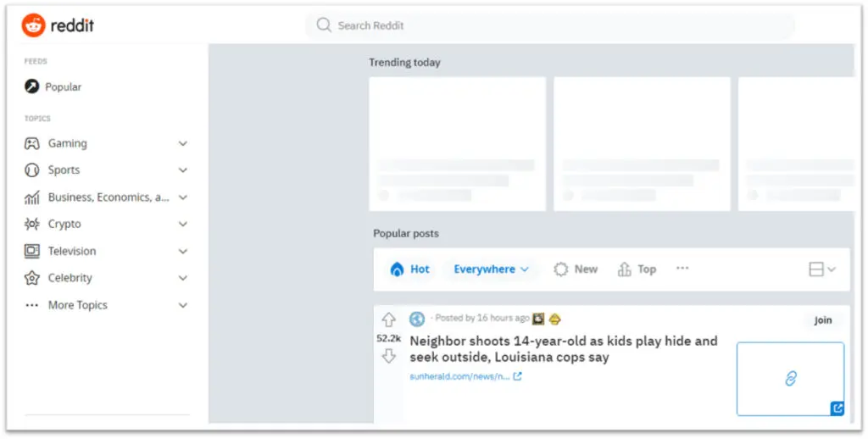Click the Sports ball icon

[x=32, y=170]
